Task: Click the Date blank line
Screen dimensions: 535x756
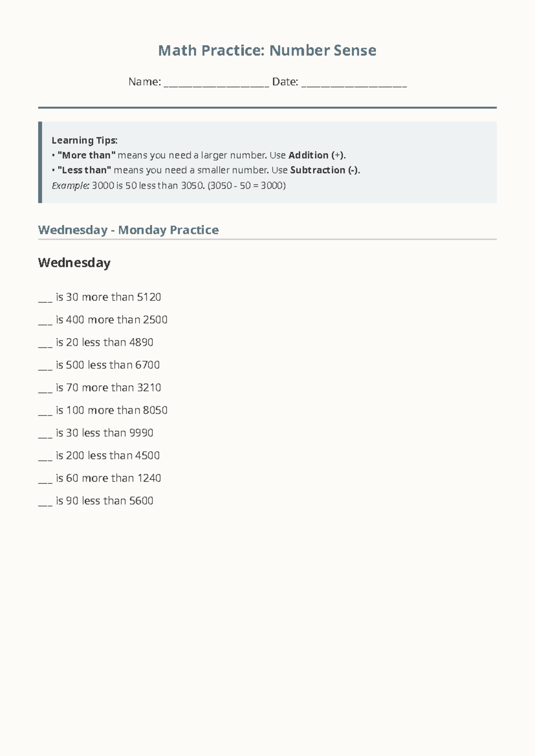Action: point(354,82)
